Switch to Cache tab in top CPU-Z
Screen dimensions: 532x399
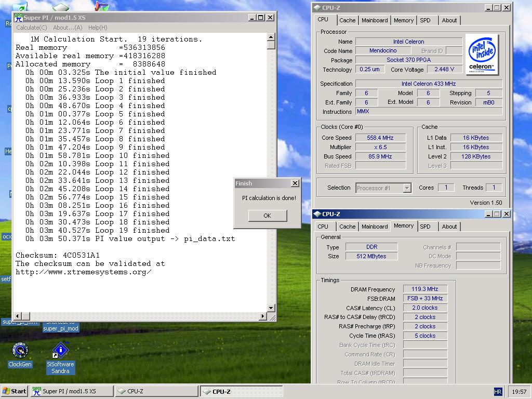(347, 20)
